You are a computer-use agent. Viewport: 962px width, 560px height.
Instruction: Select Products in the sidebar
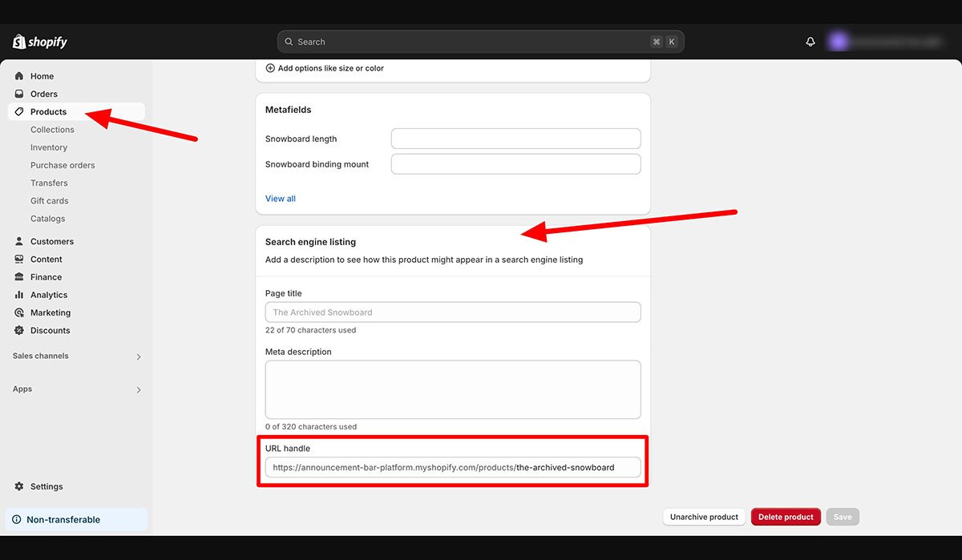(x=48, y=111)
